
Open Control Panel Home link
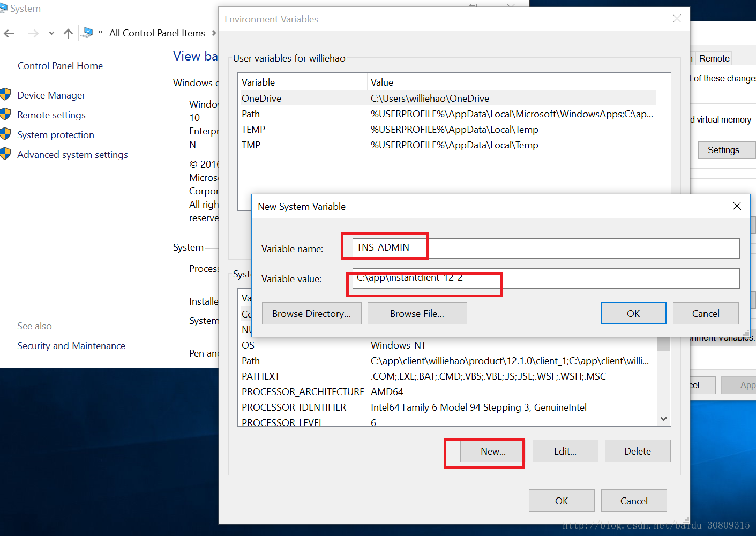pos(60,66)
